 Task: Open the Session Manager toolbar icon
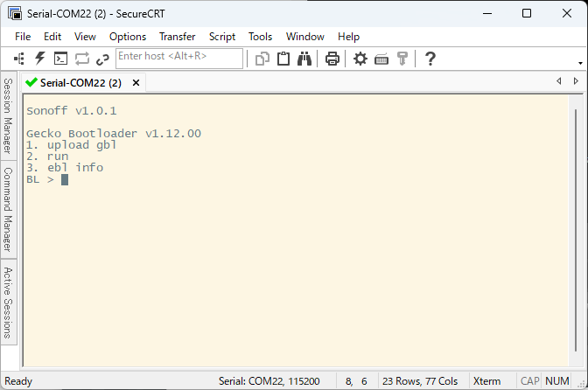pyautogui.click(x=19, y=59)
